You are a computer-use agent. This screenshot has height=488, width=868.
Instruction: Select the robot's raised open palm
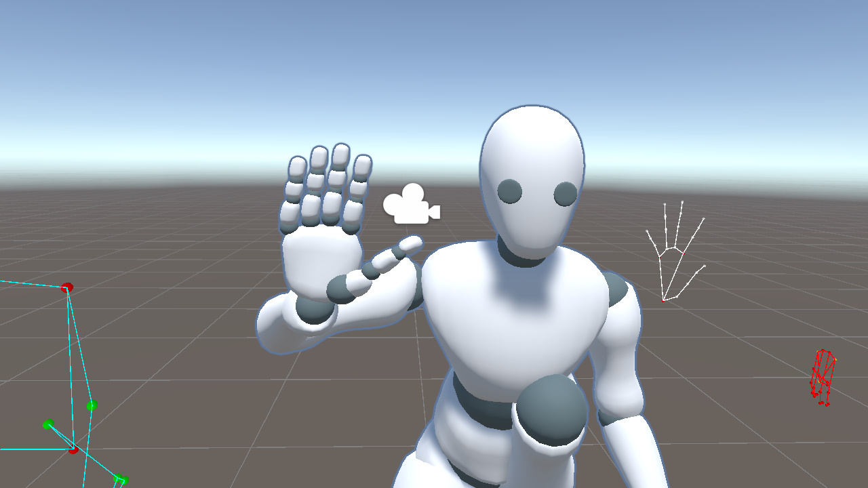319,258
